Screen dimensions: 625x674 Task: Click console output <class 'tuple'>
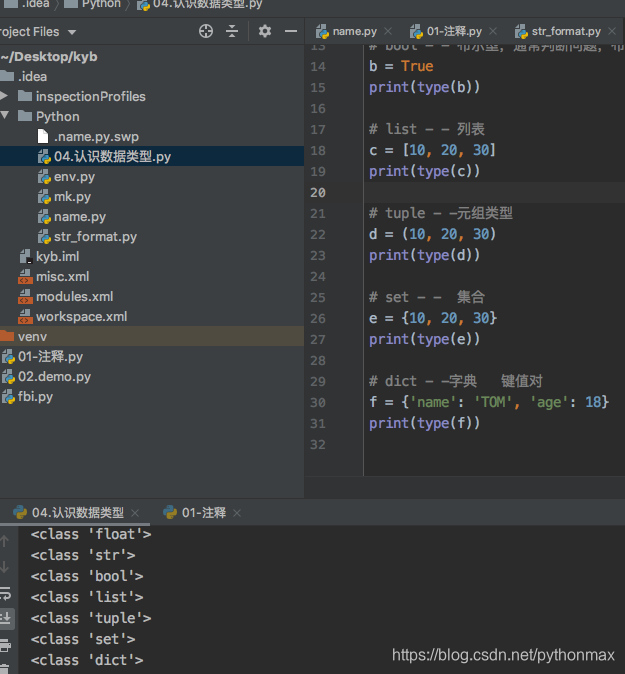(91, 618)
